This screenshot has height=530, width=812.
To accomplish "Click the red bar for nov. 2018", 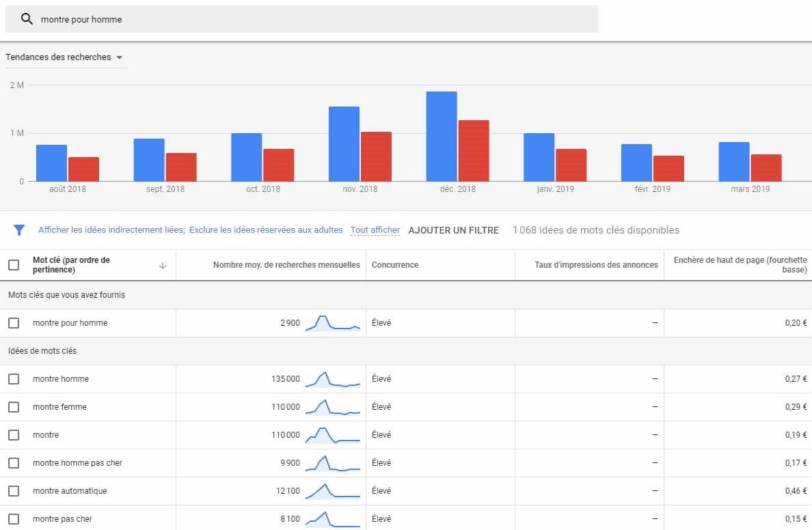I will (x=376, y=157).
